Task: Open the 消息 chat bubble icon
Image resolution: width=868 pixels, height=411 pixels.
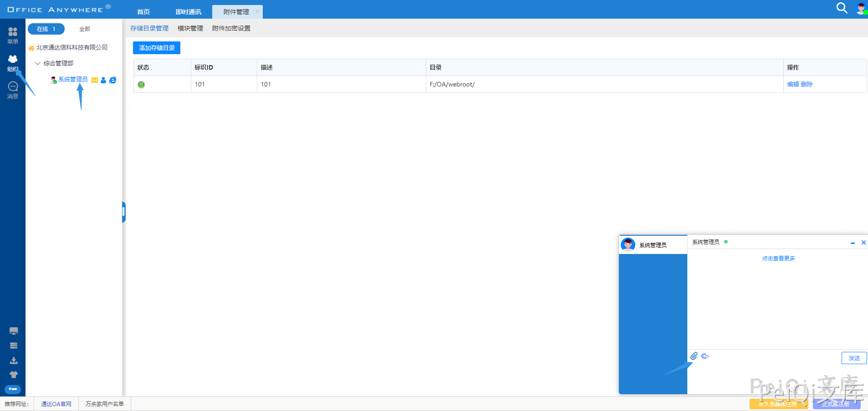Action: coord(13,86)
